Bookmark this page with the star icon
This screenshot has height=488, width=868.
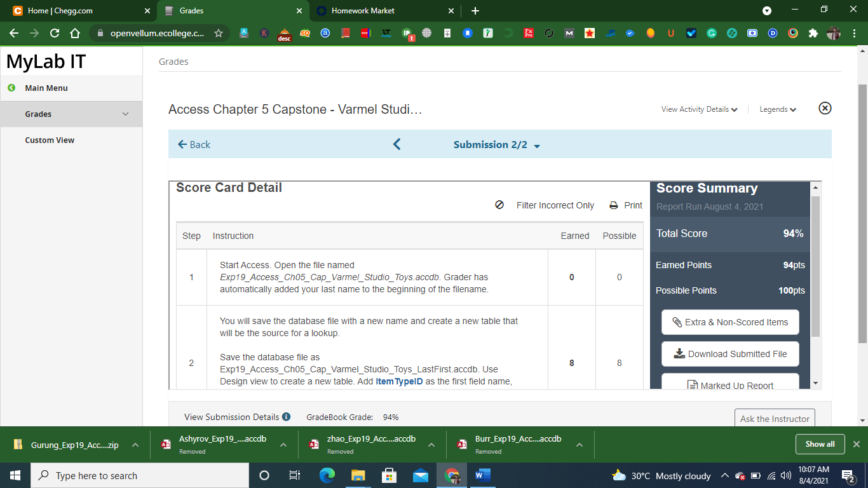point(219,33)
